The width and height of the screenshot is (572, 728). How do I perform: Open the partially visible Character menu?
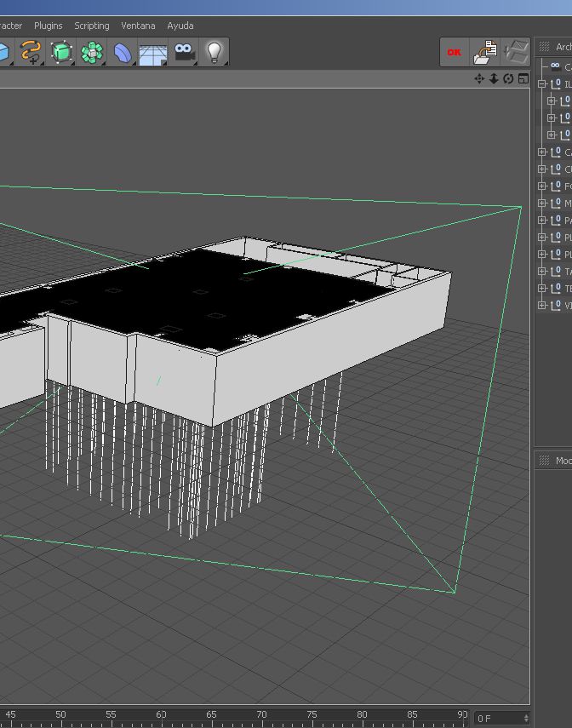click(11, 26)
